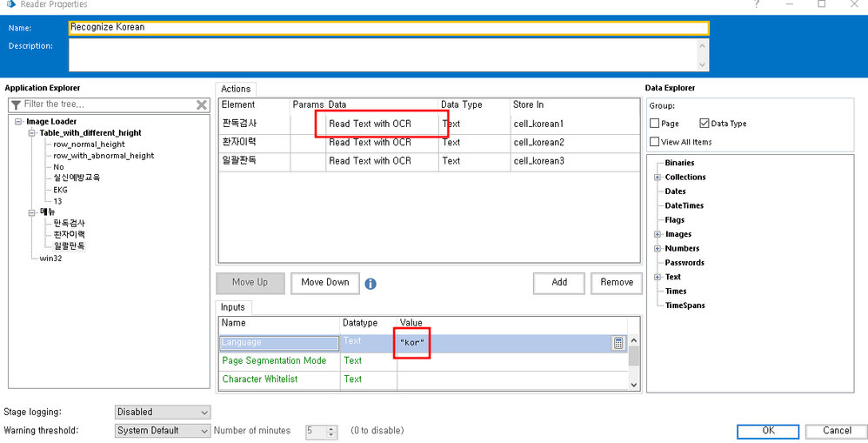Select the Inputs tab

pos(233,306)
